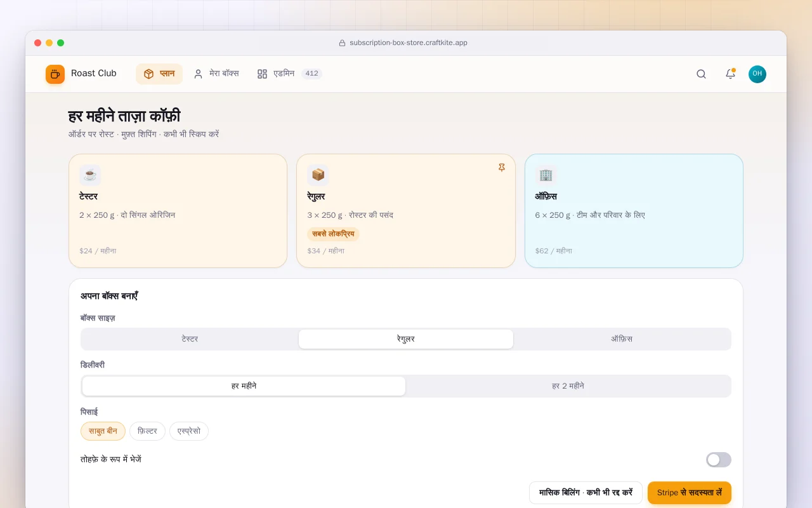
Task: Click the lock icon in the address bar
Action: click(343, 43)
